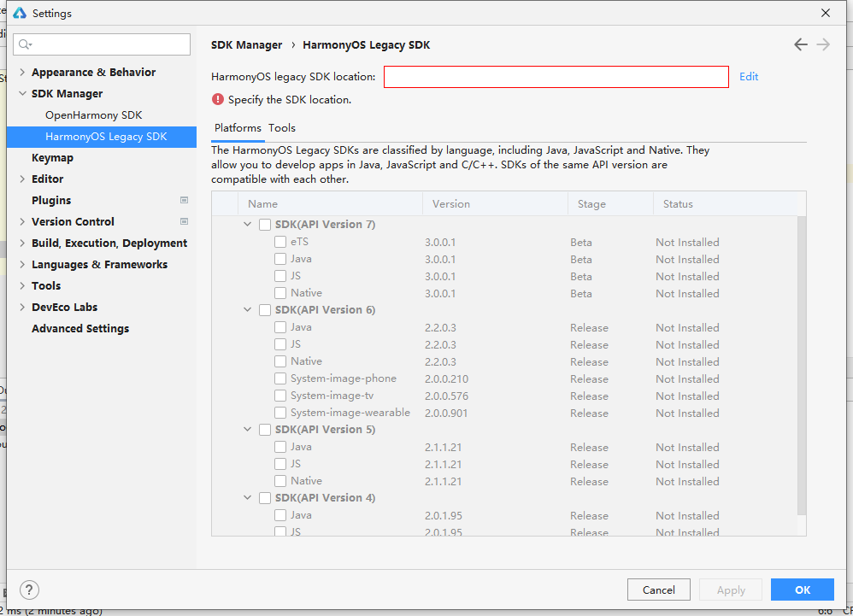Image resolution: width=853 pixels, height=616 pixels.
Task: Click the Cancel button
Action: point(659,590)
